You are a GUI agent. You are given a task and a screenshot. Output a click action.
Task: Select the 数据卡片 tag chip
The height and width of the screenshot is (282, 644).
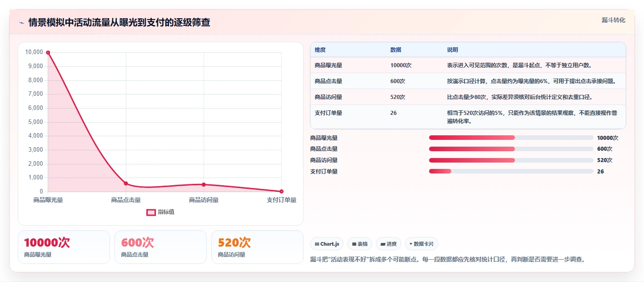(421, 244)
